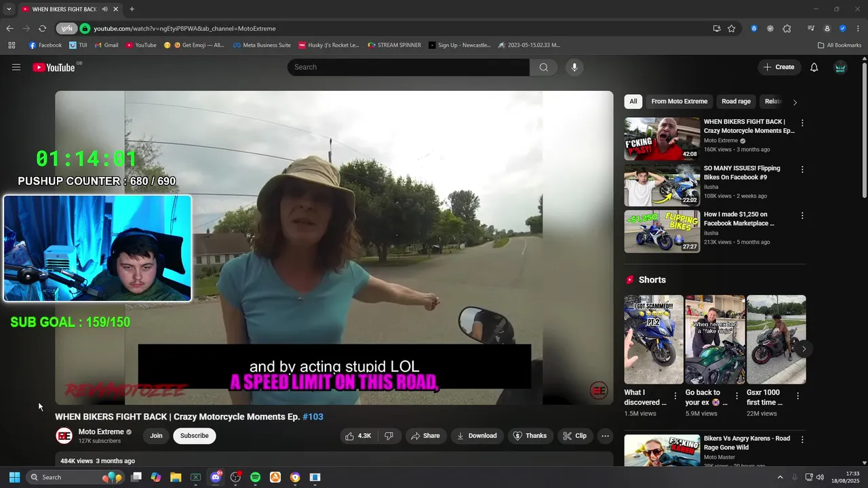Mute tab via speaker icon

coord(104,9)
